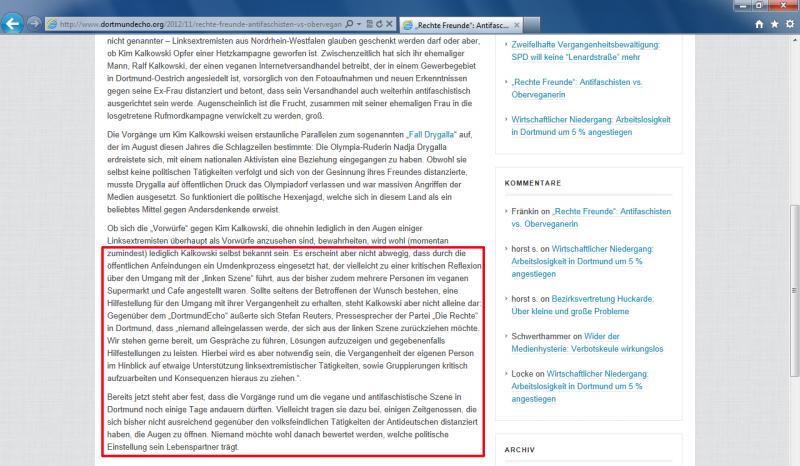Open the Home page icon
800x466 pixels.
coord(754,23)
